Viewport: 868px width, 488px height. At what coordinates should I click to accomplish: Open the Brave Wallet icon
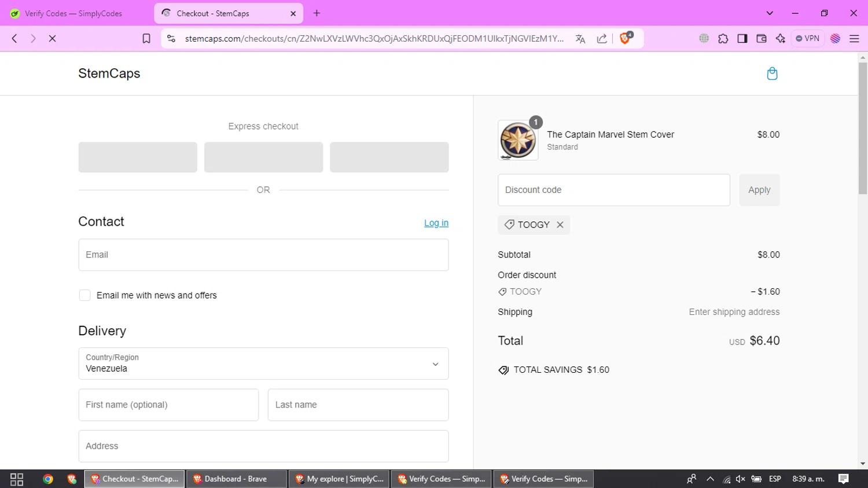tap(762, 38)
